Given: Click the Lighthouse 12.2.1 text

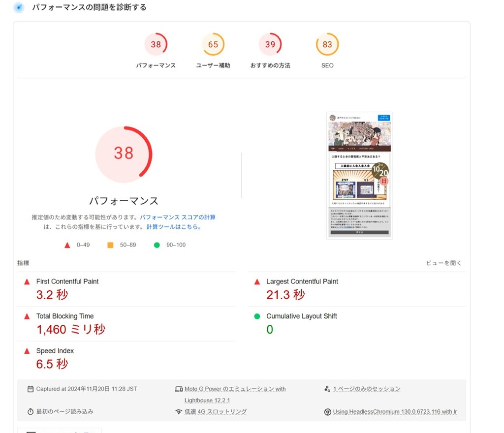Looking at the screenshot, I should tap(207, 400).
